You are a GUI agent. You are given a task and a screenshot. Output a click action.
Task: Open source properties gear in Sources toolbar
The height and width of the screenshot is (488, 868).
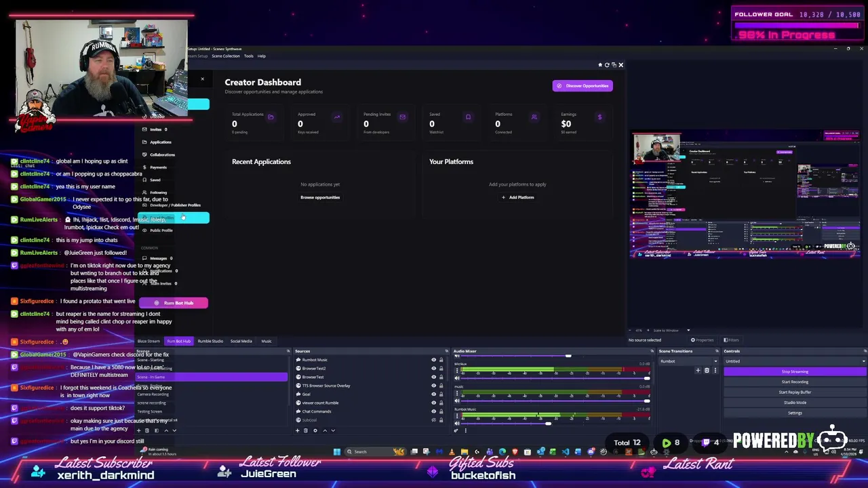tap(315, 430)
